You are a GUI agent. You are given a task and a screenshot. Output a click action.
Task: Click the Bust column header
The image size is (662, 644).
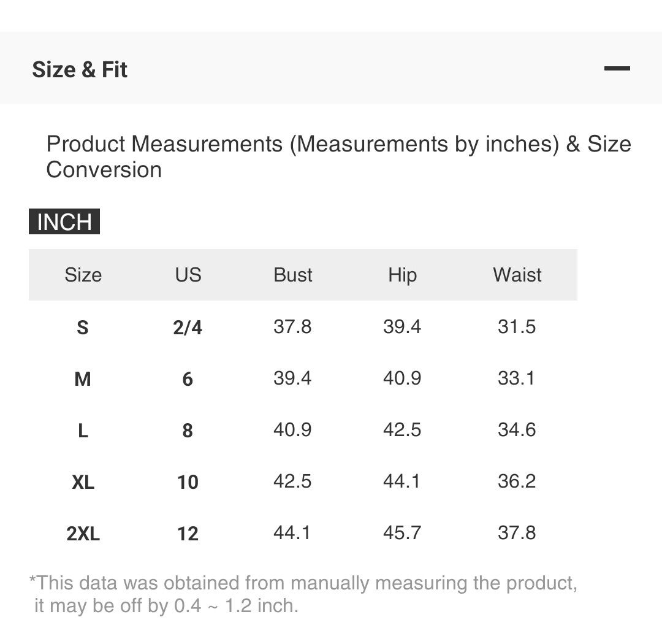[x=292, y=275]
